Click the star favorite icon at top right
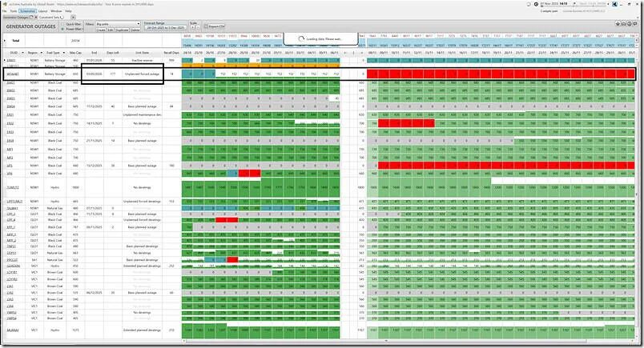The width and height of the screenshot is (644, 348). point(618,24)
